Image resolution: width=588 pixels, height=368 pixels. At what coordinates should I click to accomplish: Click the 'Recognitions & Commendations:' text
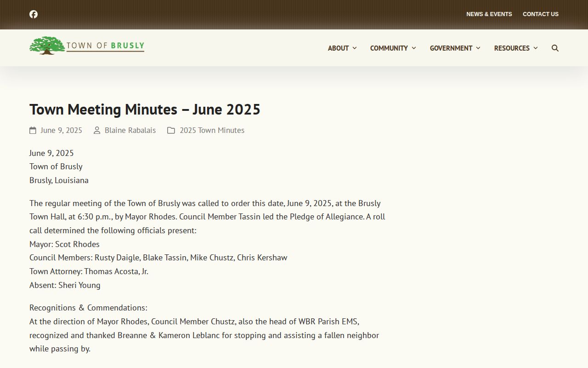88,308
